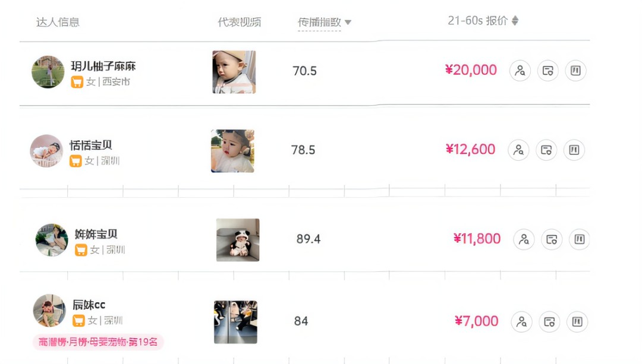This screenshot has width=642, height=364.
Task: Open 妍妍宝贝's panda-outfit video thumbnail
Action: point(238,240)
